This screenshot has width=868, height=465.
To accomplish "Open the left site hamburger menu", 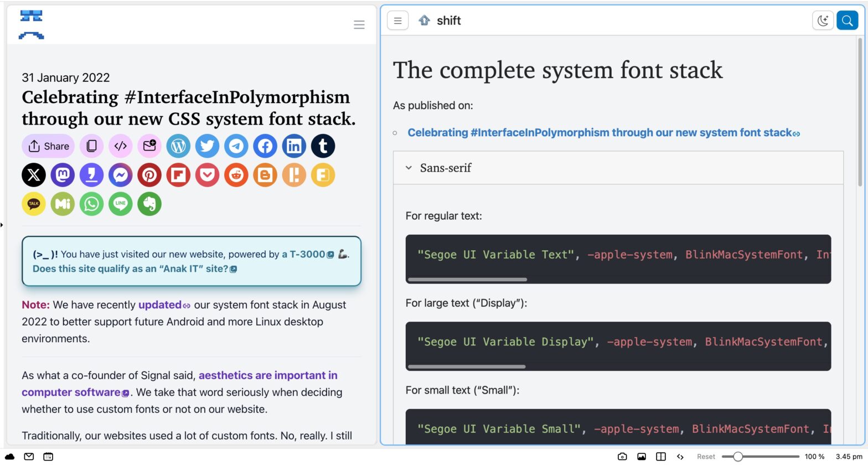I will pyautogui.click(x=359, y=24).
